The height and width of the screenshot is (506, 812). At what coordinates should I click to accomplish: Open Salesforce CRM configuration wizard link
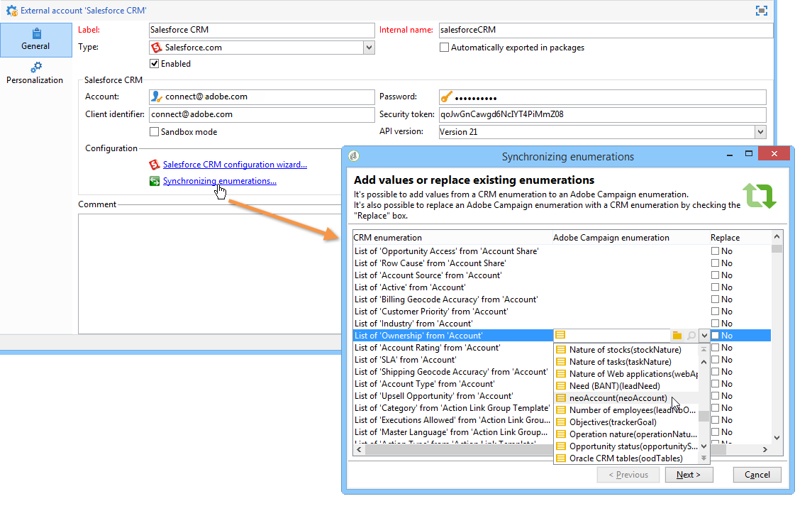[235, 165]
